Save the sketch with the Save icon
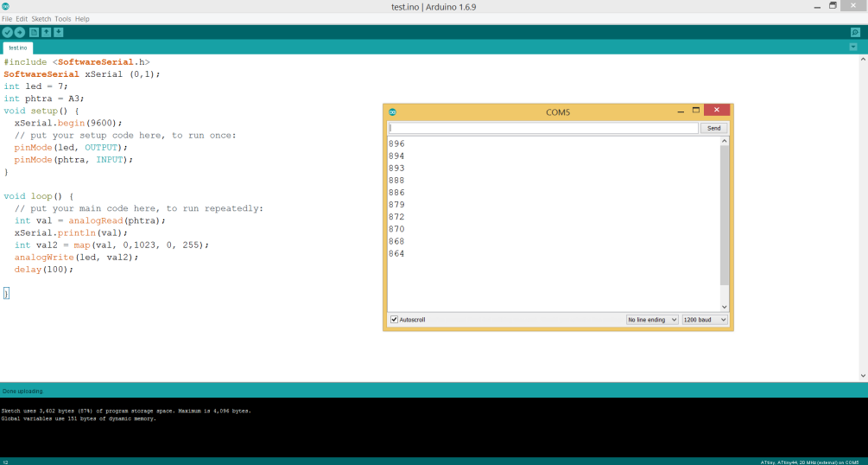This screenshot has height=465, width=868. pos(59,33)
